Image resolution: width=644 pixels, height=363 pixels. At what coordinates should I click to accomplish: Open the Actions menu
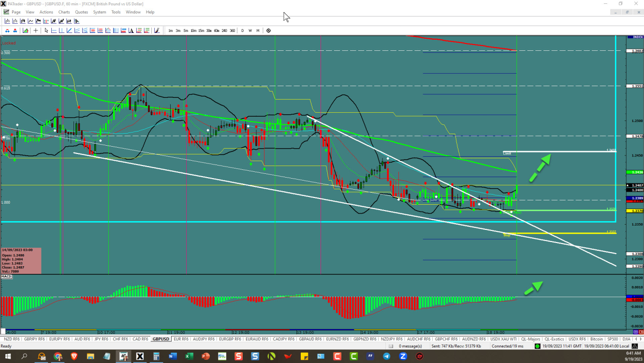(46, 12)
